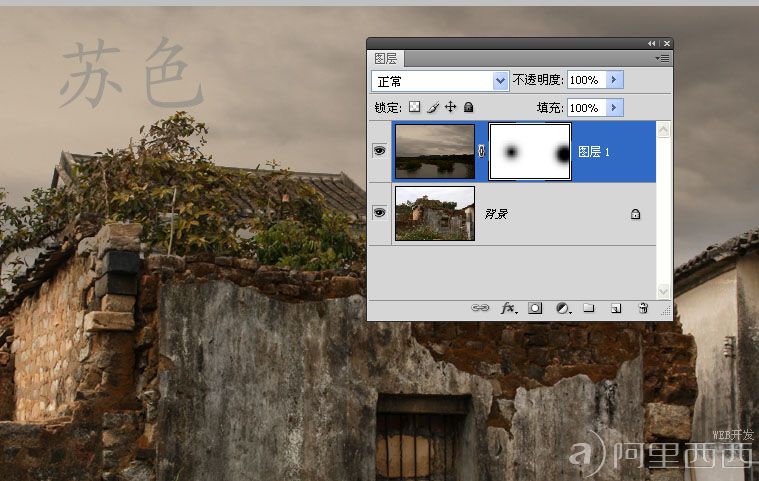Select the 图层 1 image thumbnail
Screen dimensions: 759x481
[435, 151]
